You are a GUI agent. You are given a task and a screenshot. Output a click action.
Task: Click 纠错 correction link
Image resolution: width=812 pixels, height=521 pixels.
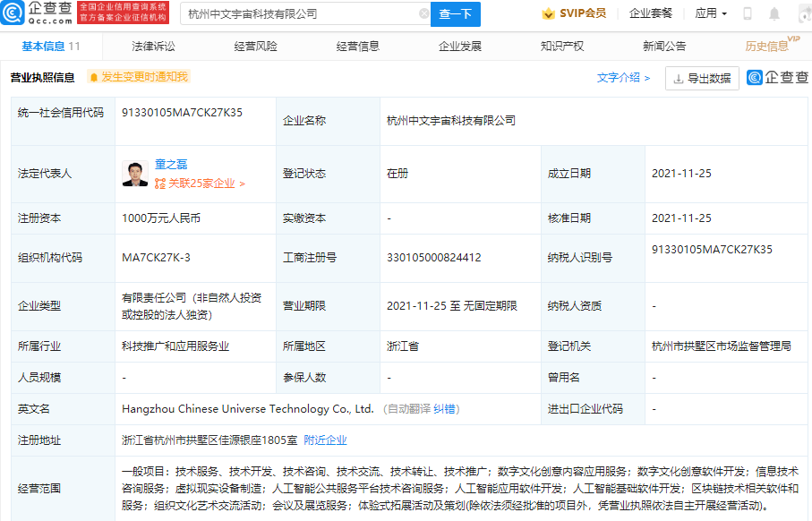tap(444, 409)
